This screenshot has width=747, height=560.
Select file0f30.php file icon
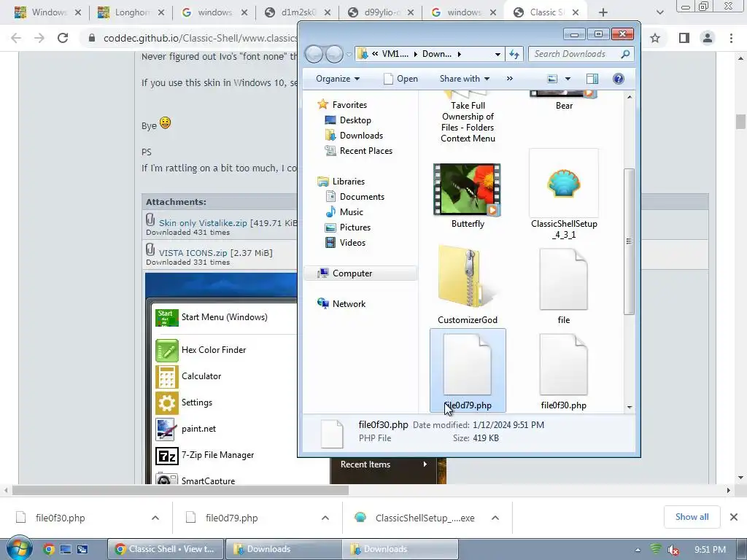pos(564,365)
